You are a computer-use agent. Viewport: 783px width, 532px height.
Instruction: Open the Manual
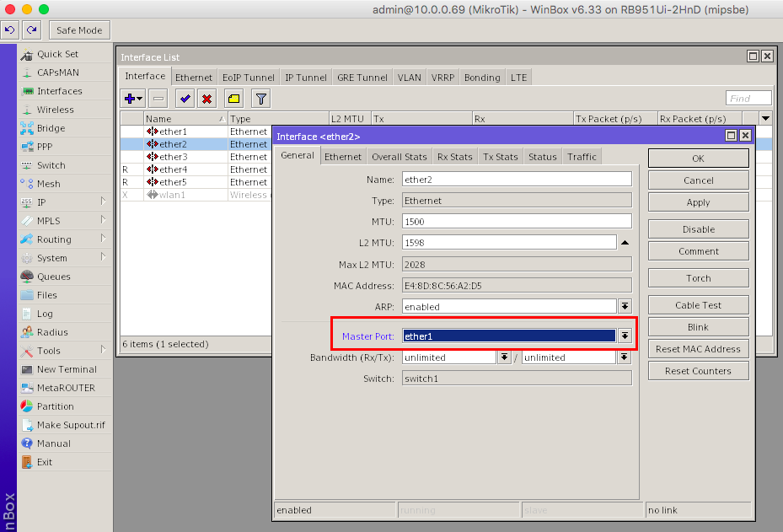point(53,443)
